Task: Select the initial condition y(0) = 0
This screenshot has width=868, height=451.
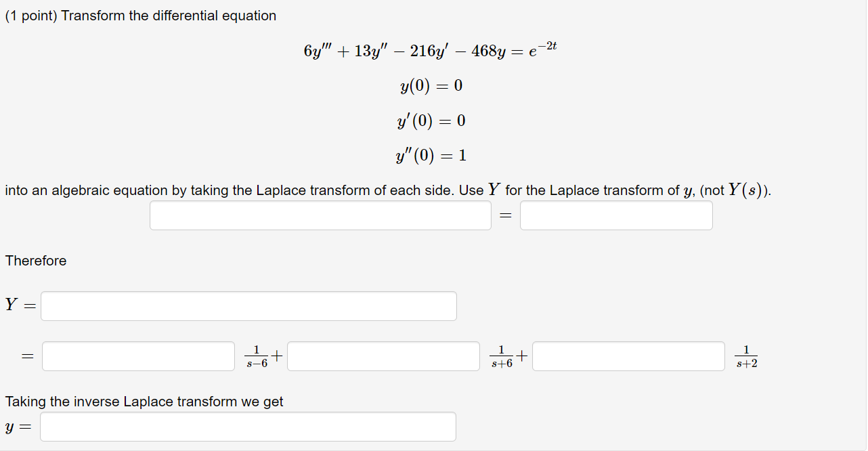Action: coord(430,86)
